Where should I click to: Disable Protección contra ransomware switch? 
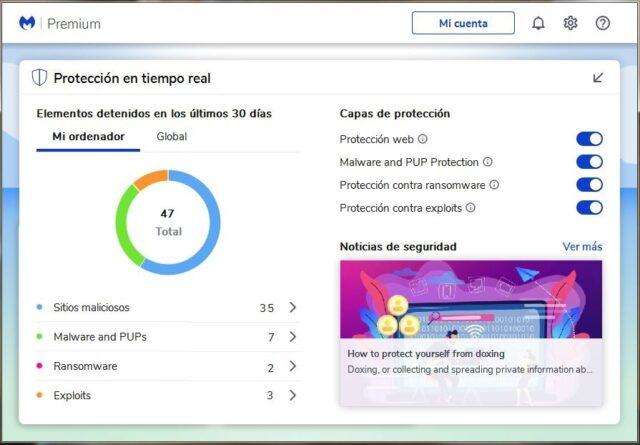[x=589, y=185]
